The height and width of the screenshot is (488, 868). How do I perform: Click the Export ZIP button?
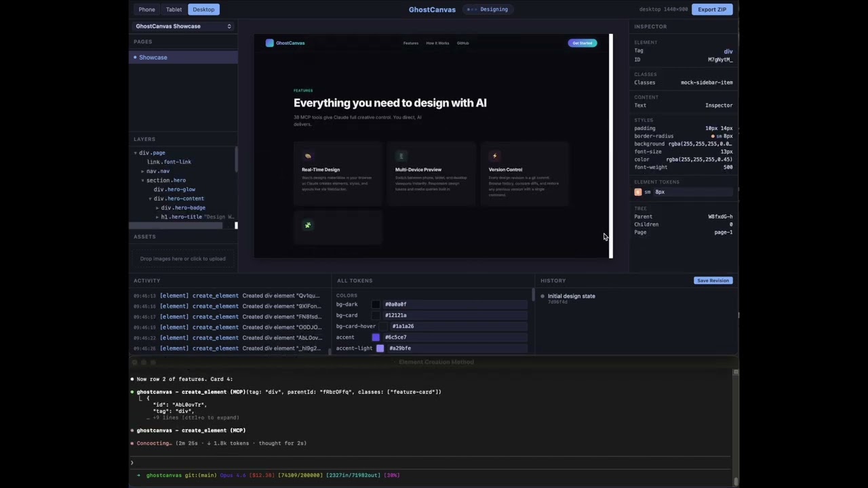[x=712, y=9]
